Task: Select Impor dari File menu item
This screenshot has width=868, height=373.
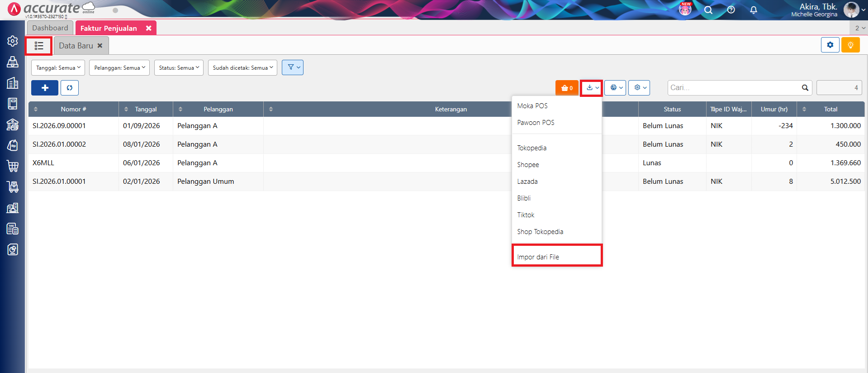Action: click(x=538, y=257)
